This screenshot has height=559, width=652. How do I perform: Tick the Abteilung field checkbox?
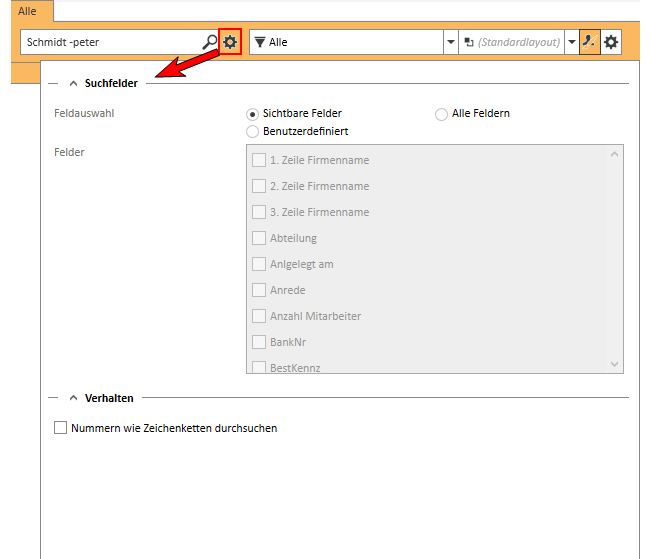pyautogui.click(x=259, y=238)
